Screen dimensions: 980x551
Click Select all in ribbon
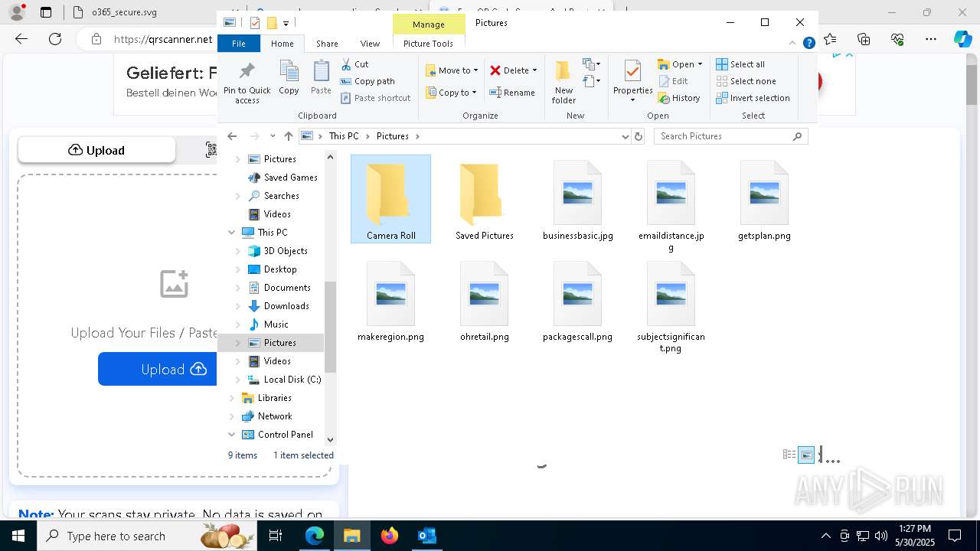click(x=740, y=64)
